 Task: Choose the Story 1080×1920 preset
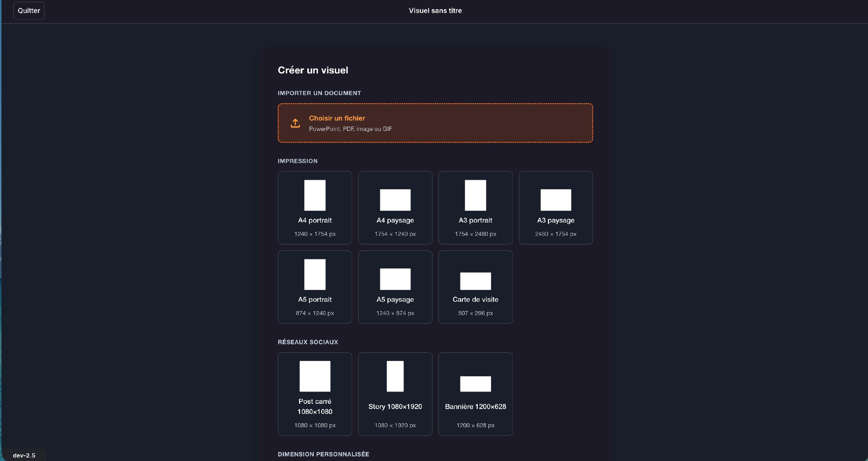(395, 394)
